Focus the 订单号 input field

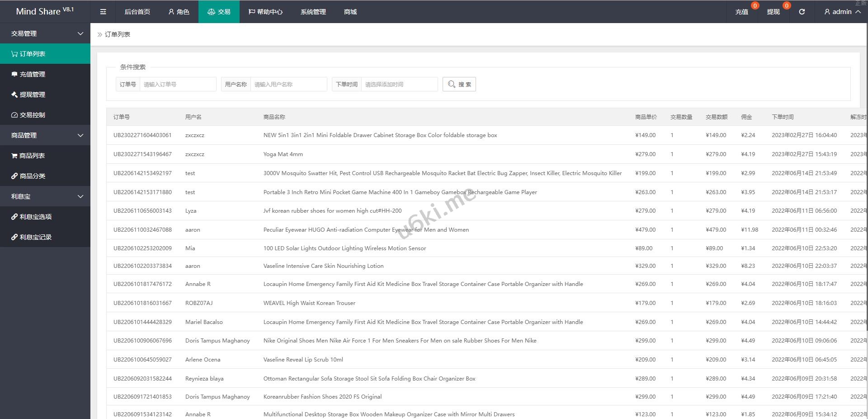pyautogui.click(x=178, y=84)
